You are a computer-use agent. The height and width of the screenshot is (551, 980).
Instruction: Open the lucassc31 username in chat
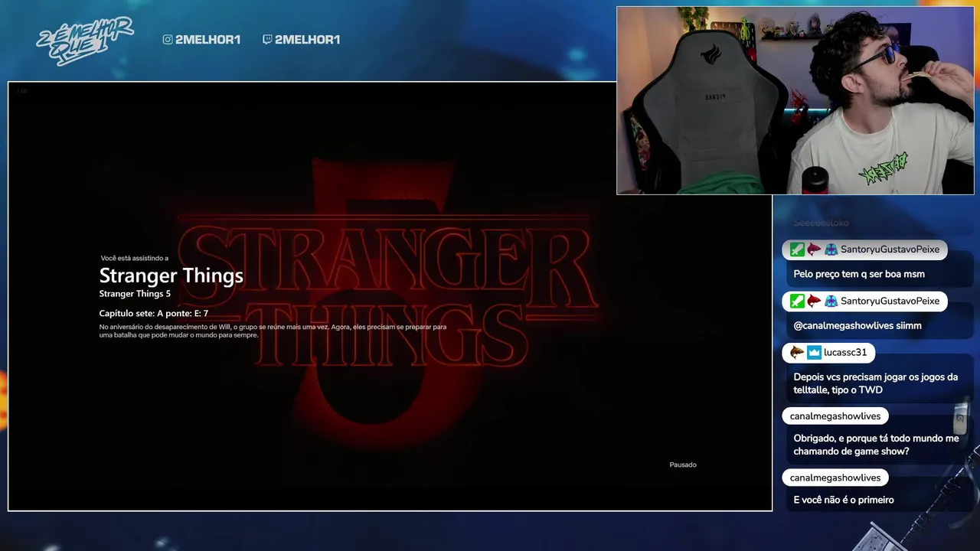(845, 353)
